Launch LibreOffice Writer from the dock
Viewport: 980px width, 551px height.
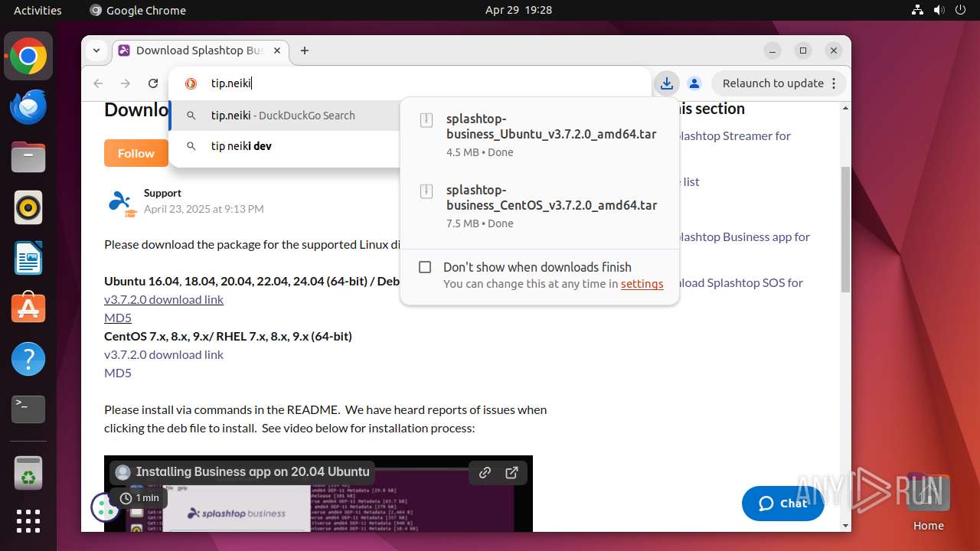28,258
